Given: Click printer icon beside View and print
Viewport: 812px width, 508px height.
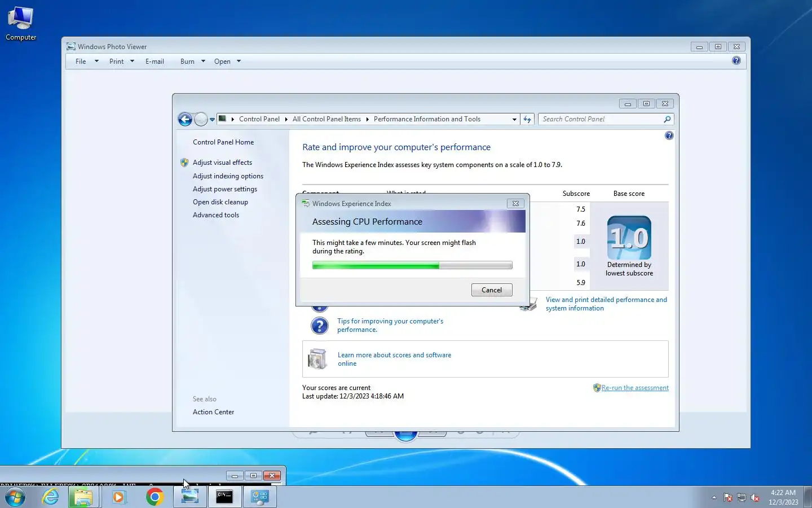Looking at the screenshot, I should (529, 305).
